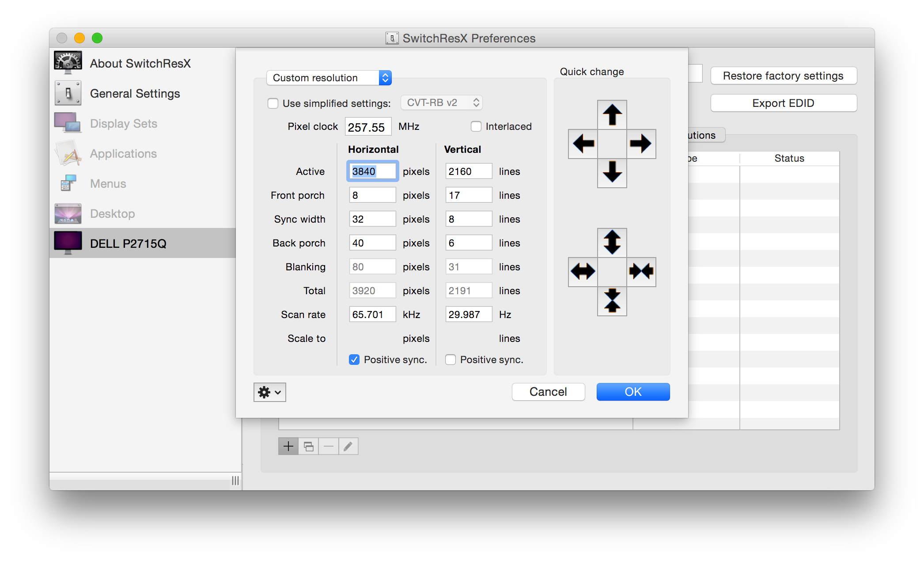Click the Pixel clock field
Screen dimensions: 924x561
(x=368, y=127)
